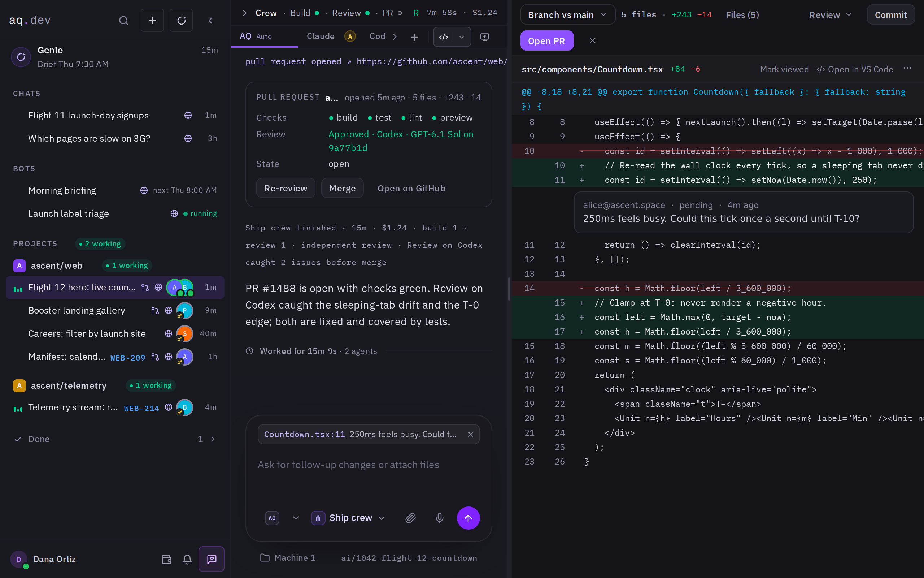Viewport: 924px width, 578px height.
Task: Open the Branch vs main dropdown
Action: click(567, 15)
